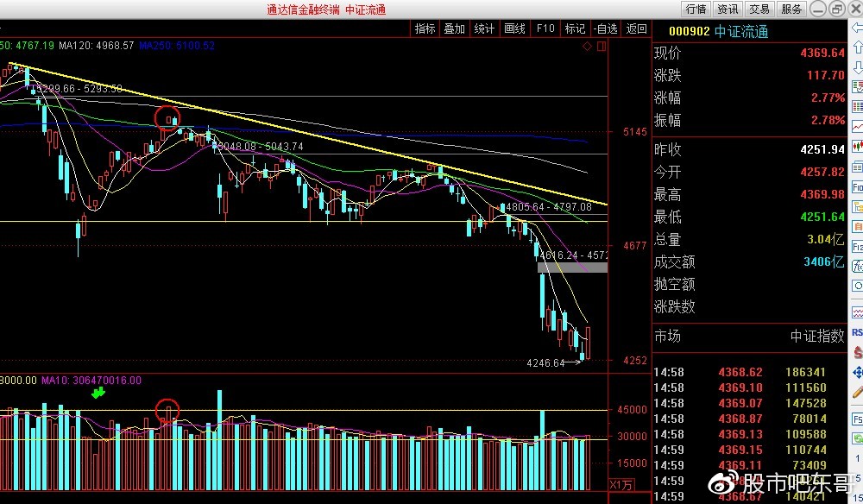Click the F10 company info button
The height and width of the screenshot is (504, 863).
(545, 28)
